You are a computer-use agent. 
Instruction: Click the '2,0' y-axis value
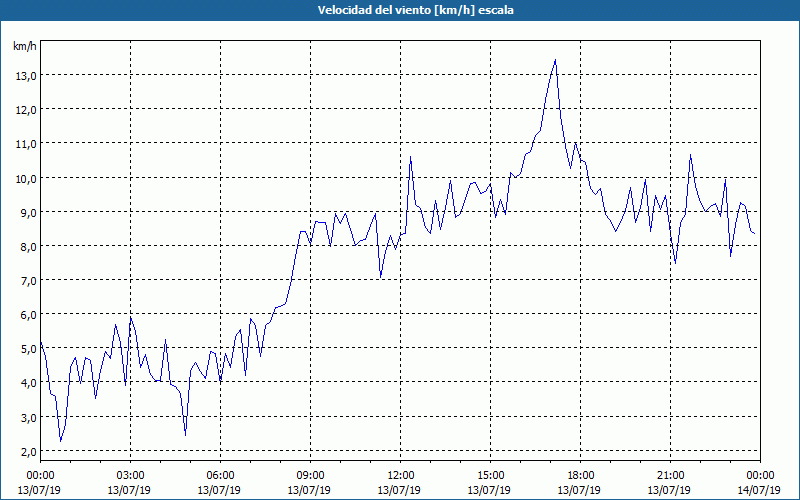(x=29, y=452)
